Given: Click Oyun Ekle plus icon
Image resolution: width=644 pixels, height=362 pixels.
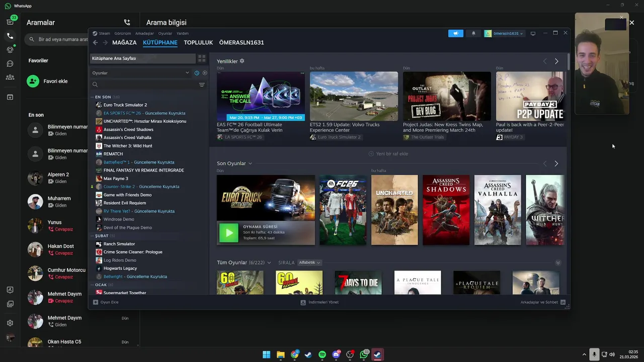Looking at the screenshot, I should pyautogui.click(x=96, y=302).
